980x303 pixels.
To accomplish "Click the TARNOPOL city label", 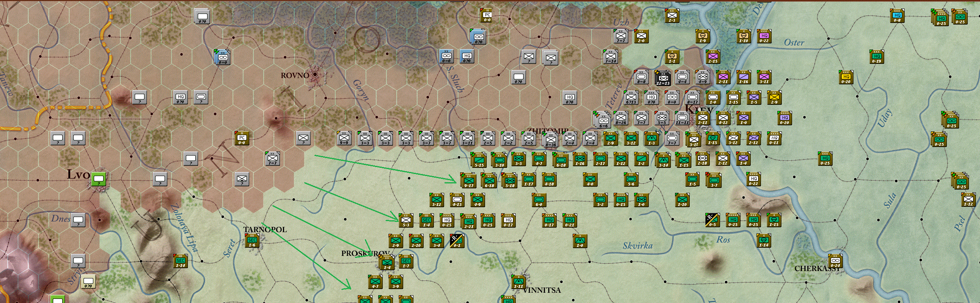I will pos(265,229).
